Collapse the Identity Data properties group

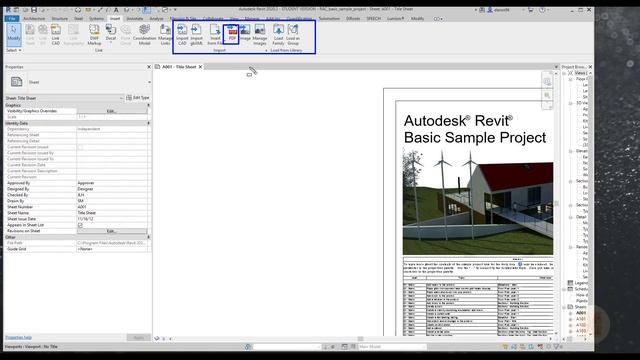(x=149, y=123)
